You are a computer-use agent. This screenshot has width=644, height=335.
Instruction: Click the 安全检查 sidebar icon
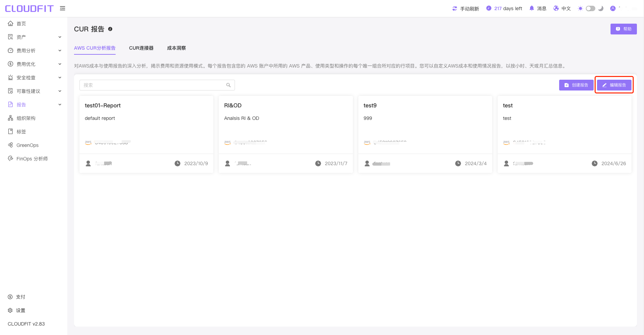coord(10,77)
